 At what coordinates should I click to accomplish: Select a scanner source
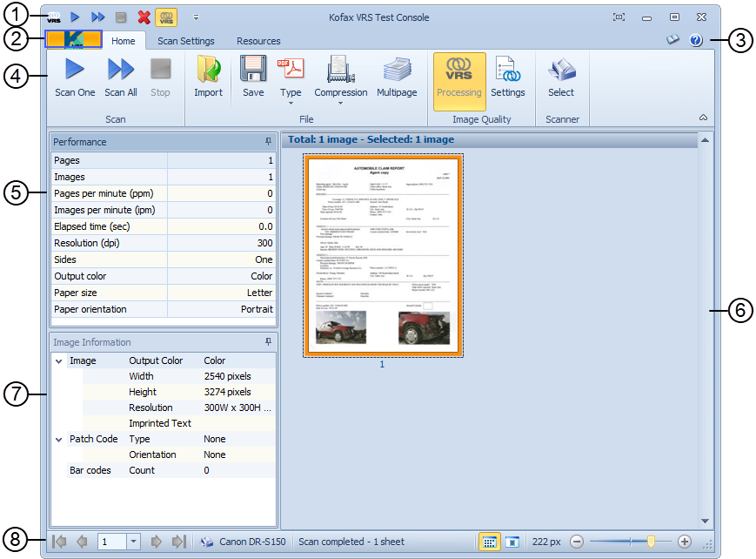560,77
